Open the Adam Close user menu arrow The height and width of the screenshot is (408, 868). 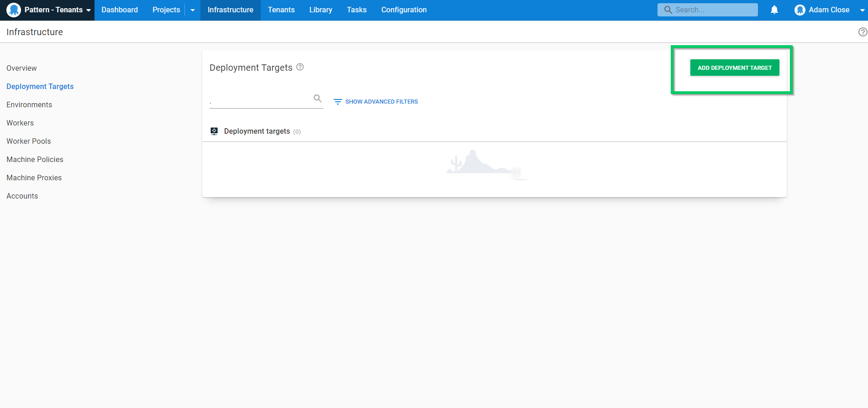coord(862,10)
